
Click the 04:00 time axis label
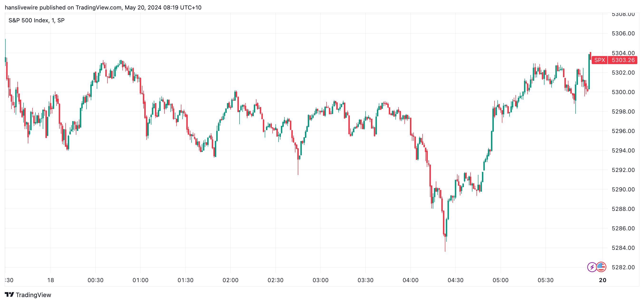(410, 280)
